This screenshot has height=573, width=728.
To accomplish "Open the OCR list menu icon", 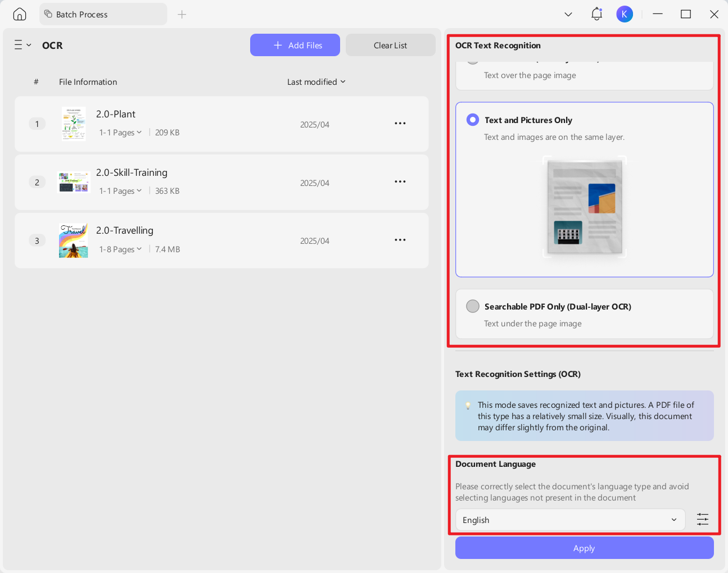I will (x=22, y=45).
